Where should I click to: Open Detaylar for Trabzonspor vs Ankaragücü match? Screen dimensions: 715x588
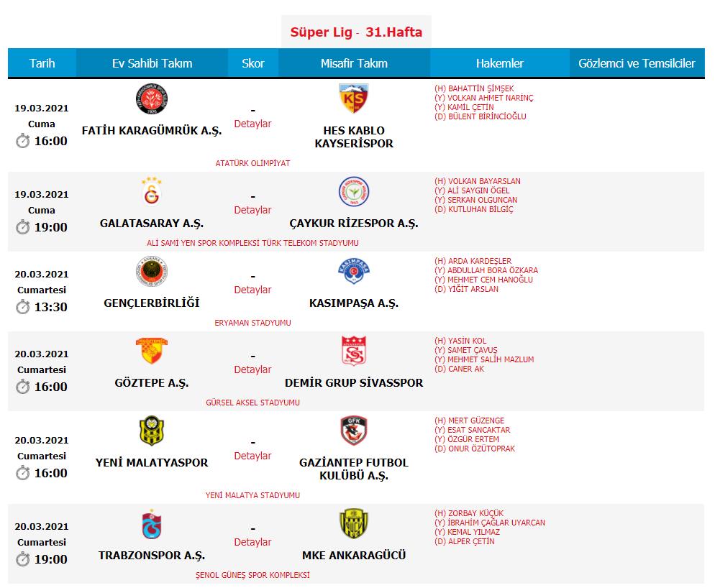252,542
